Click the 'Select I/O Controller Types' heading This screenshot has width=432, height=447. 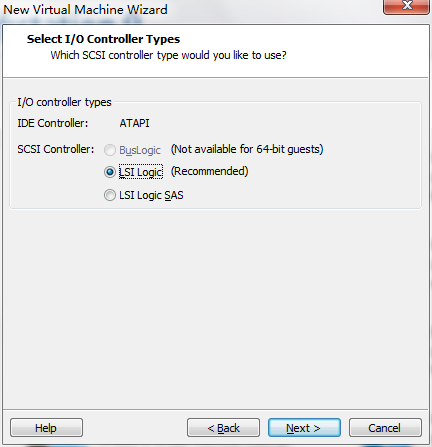click(x=103, y=39)
